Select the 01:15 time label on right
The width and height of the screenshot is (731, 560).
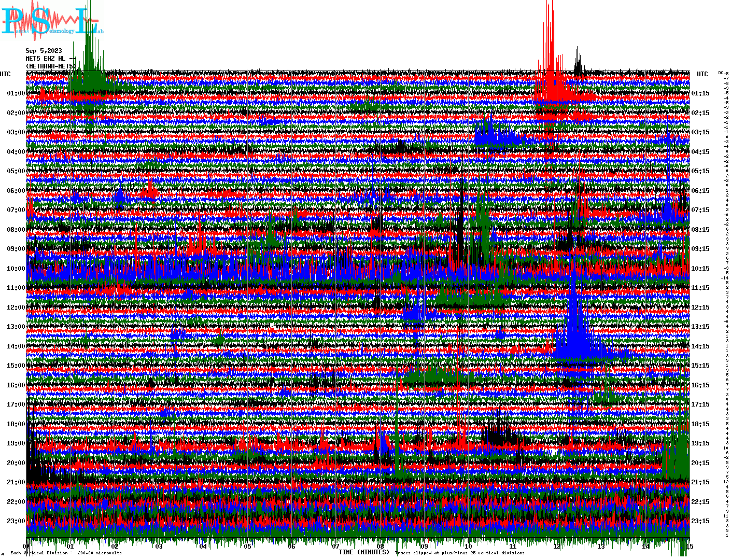pyautogui.click(x=700, y=93)
